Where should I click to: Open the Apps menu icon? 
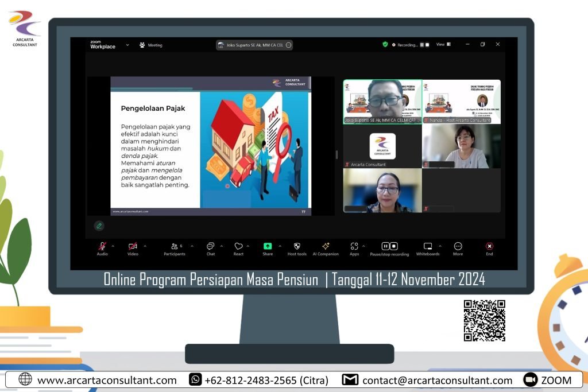pos(354,246)
